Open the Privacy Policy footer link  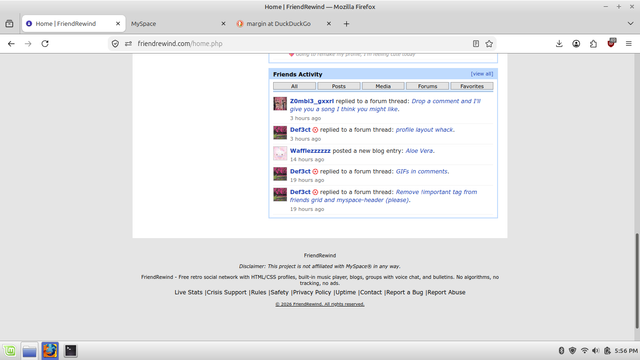[312, 292]
